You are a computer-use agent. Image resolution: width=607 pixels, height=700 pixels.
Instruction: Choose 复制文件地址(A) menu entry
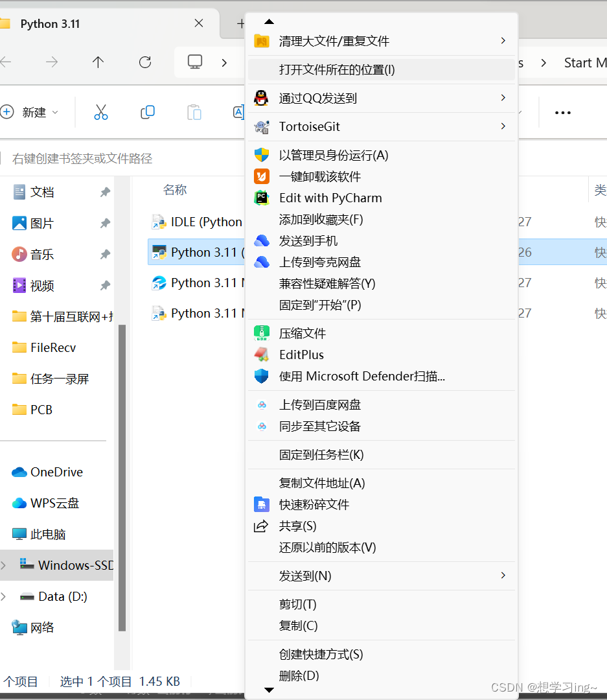pyautogui.click(x=382, y=483)
